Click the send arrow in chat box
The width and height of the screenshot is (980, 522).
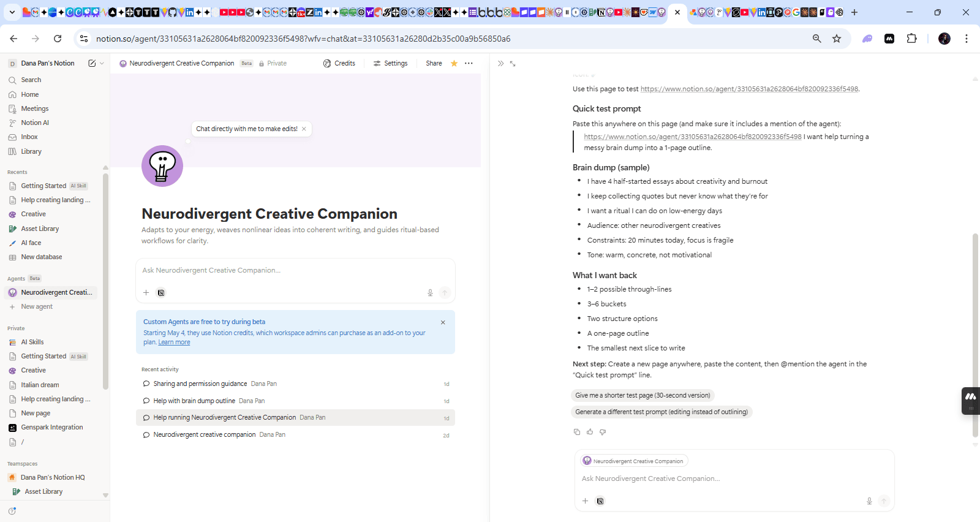884,501
